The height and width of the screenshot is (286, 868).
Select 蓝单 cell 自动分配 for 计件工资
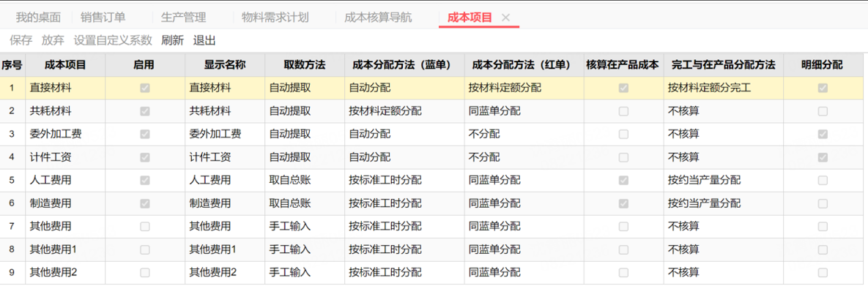tap(404, 157)
